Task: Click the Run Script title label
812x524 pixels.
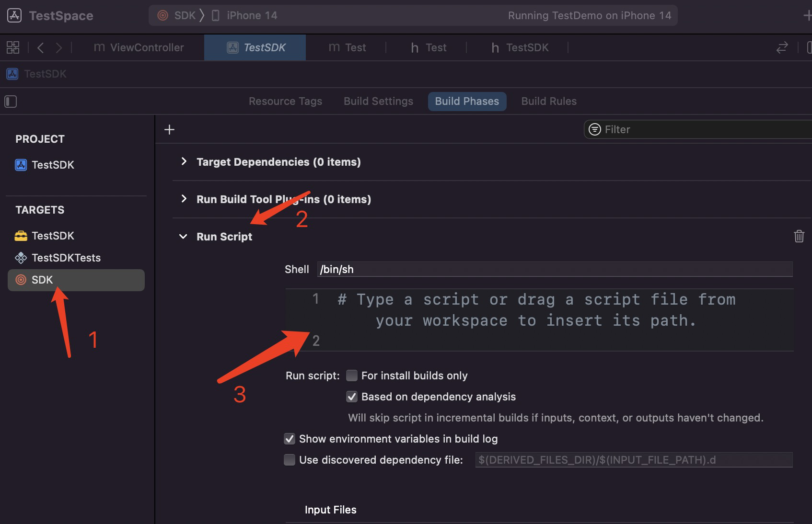Action: point(224,237)
